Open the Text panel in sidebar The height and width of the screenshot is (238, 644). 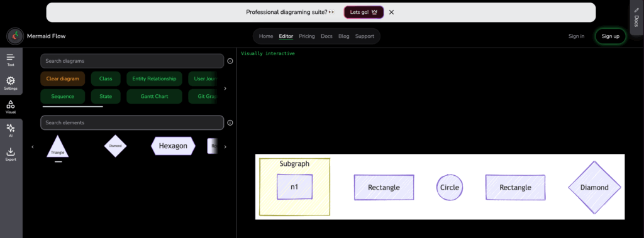(11, 60)
